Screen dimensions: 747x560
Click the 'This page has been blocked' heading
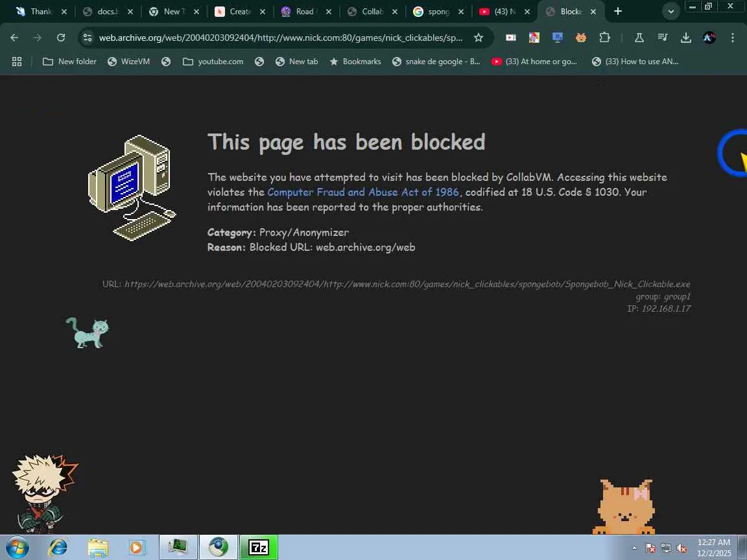pyautogui.click(x=346, y=142)
